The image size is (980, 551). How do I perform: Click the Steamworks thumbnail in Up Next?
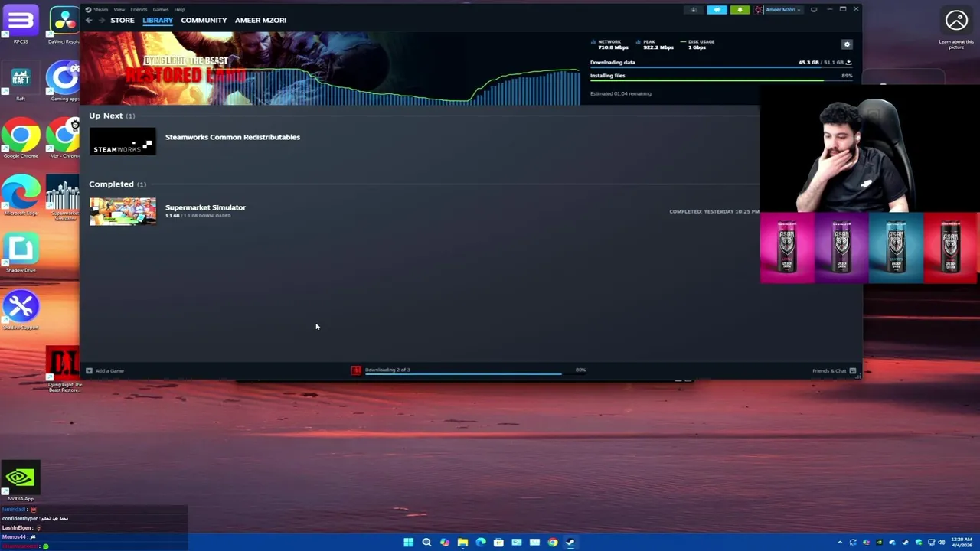coord(122,142)
